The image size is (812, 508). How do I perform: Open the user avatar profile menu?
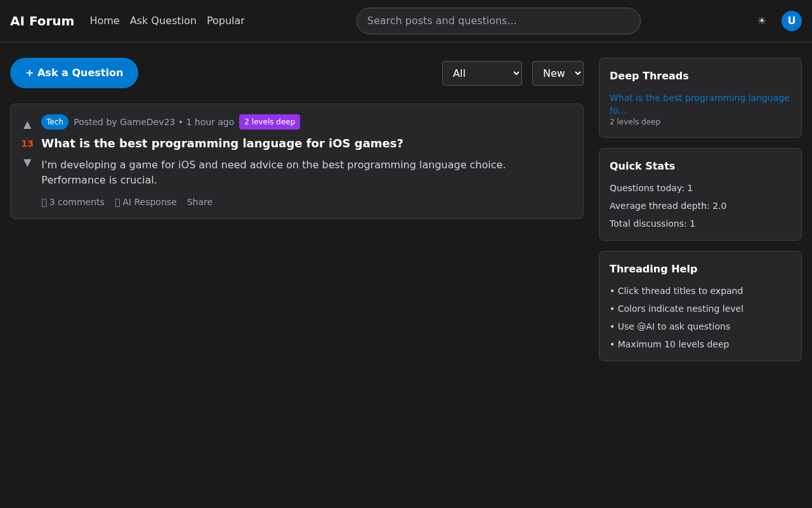point(791,21)
